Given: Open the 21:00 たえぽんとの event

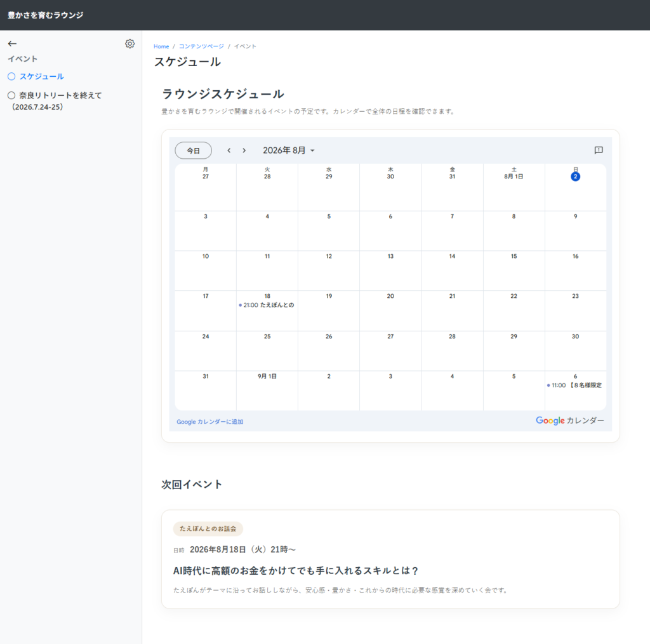Looking at the screenshot, I should click(x=267, y=305).
